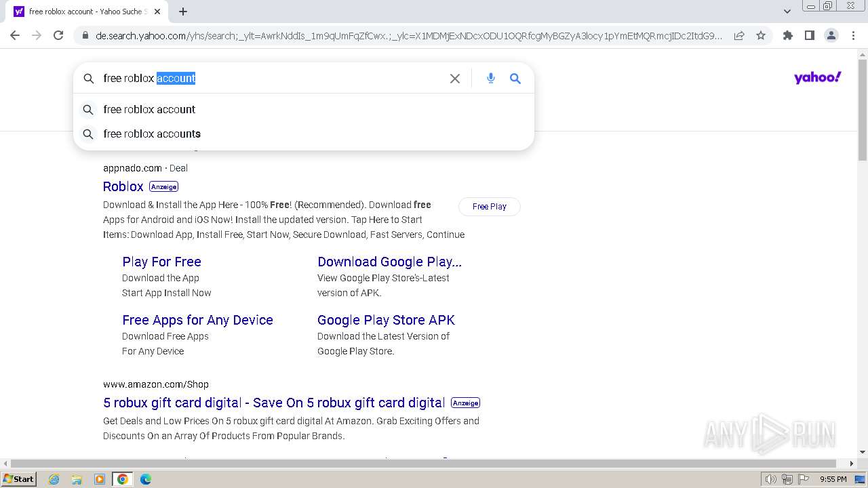
Task: Expand the tab search dropdown arrow
Action: 787,12
